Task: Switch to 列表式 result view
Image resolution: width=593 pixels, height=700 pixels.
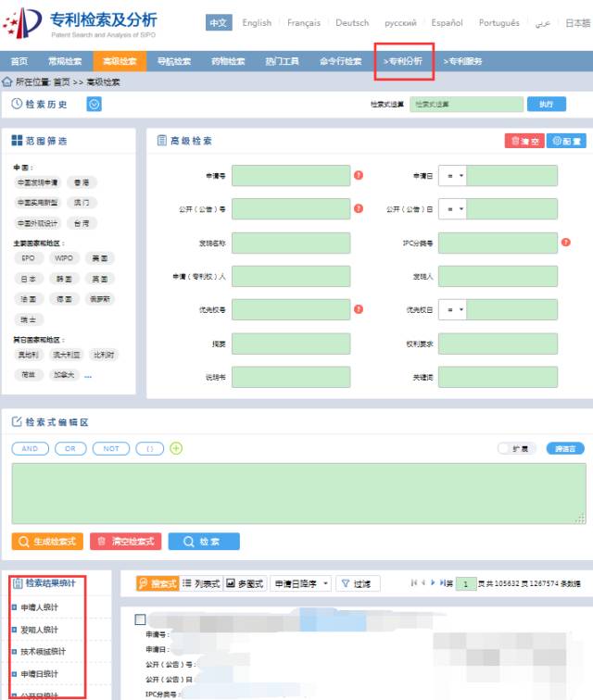Action: (201, 583)
